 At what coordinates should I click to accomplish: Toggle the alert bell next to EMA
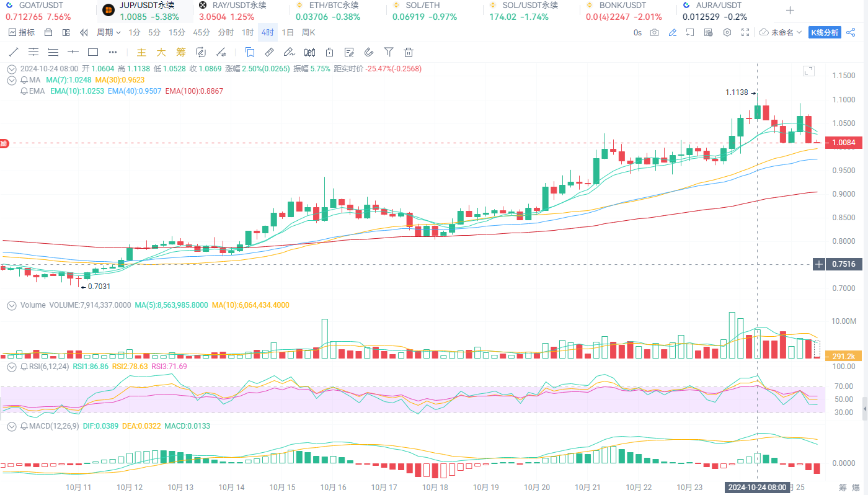24,91
